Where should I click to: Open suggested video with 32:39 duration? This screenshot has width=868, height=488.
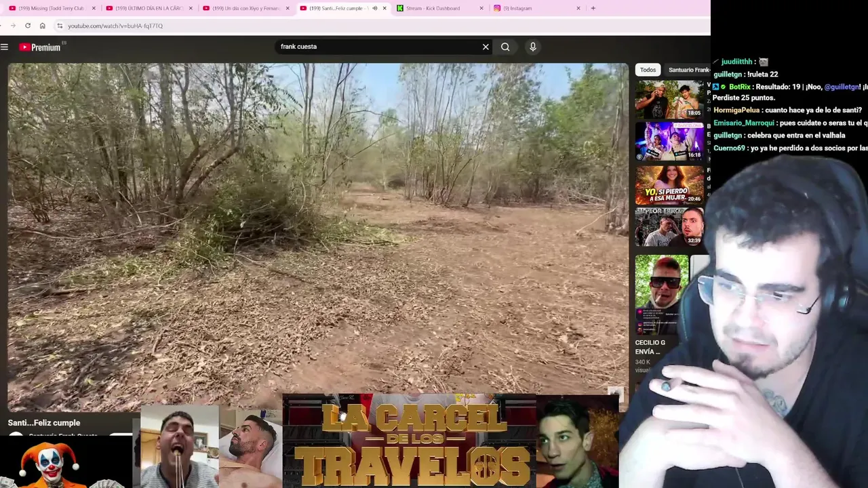[x=669, y=226]
